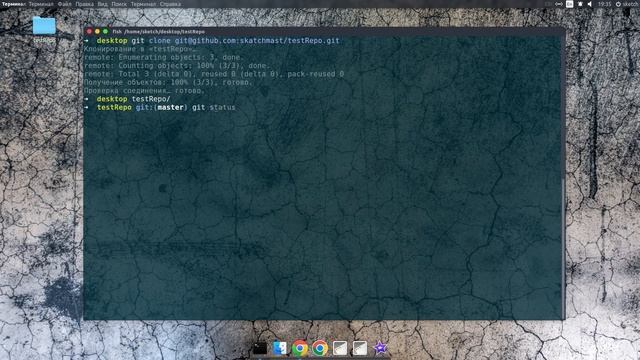Open the Справка menu
The image size is (640, 360).
[x=170, y=4]
